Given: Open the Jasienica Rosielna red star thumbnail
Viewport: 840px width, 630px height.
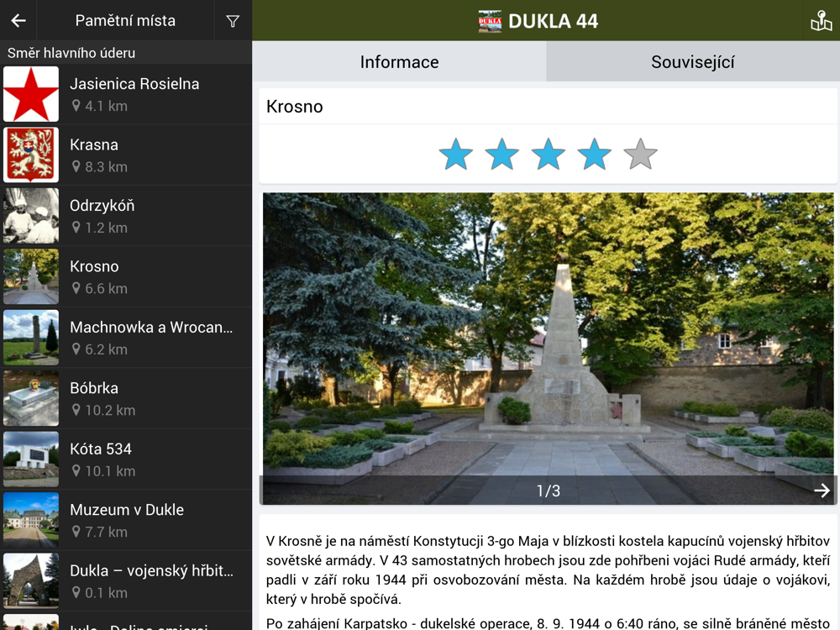Looking at the screenshot, I should (31, 94).
